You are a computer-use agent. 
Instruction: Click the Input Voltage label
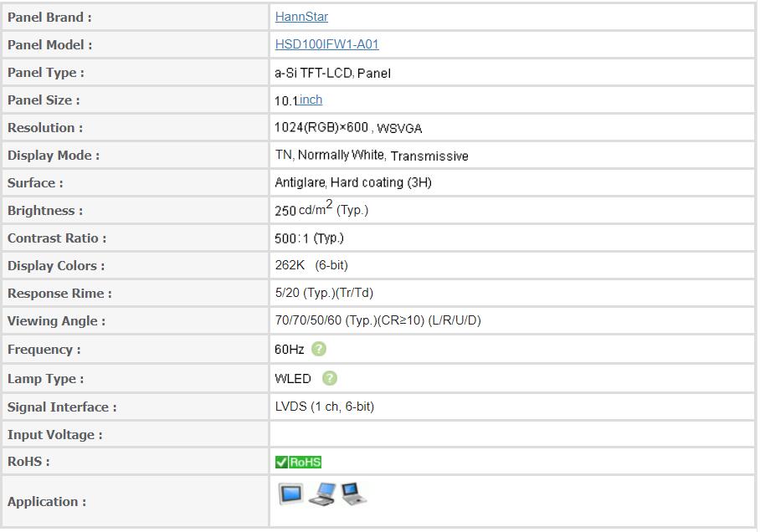point(54,435)
